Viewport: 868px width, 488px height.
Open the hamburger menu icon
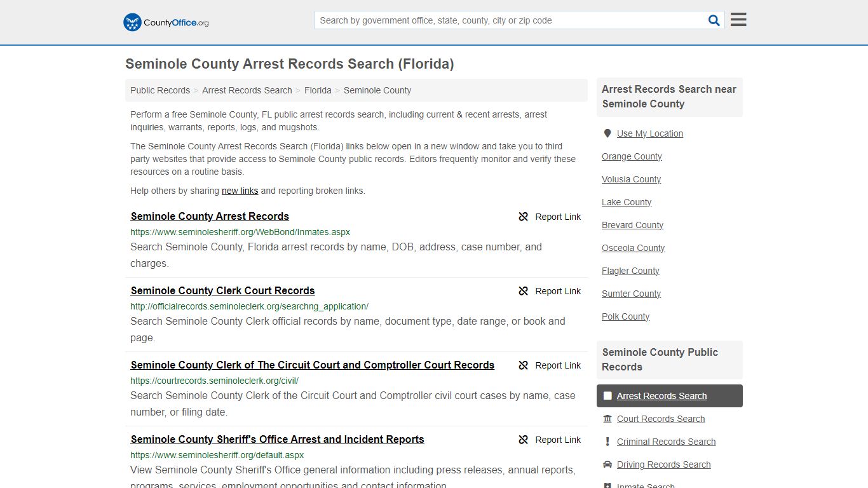[x=738, y=20]
